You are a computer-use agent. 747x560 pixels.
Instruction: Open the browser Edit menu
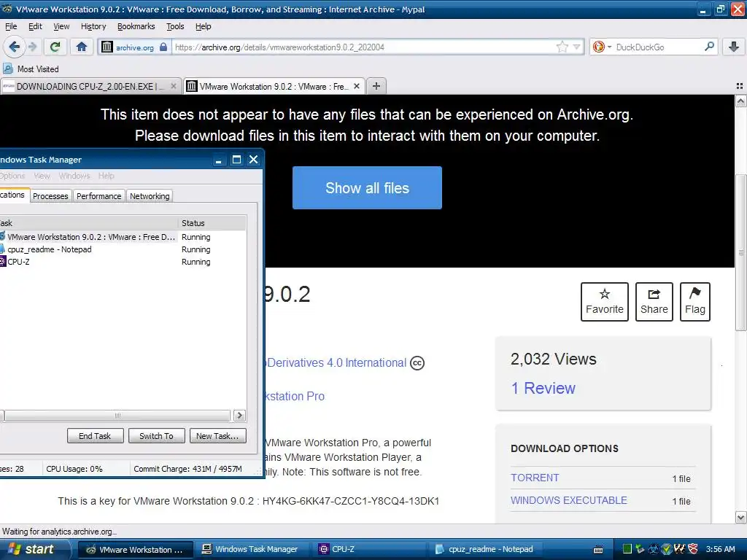pos(35,26)
